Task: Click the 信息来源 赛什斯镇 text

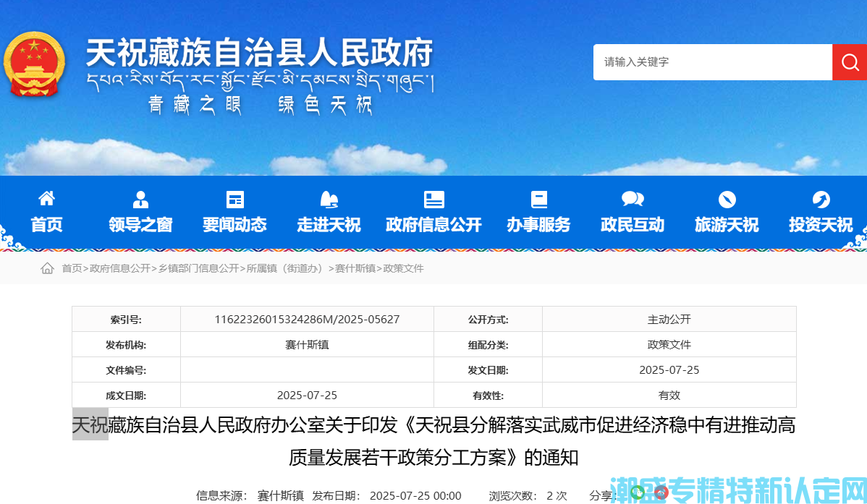Action: coord(250,496)
